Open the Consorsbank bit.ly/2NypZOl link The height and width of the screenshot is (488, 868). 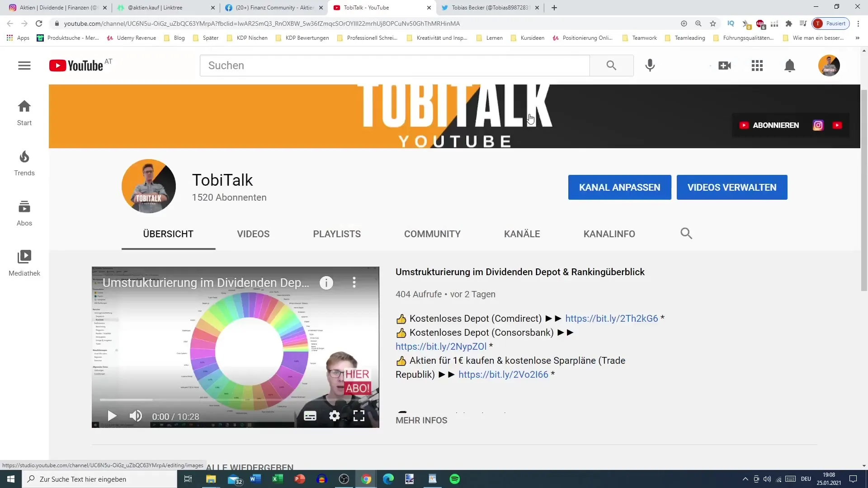point(441,347)
